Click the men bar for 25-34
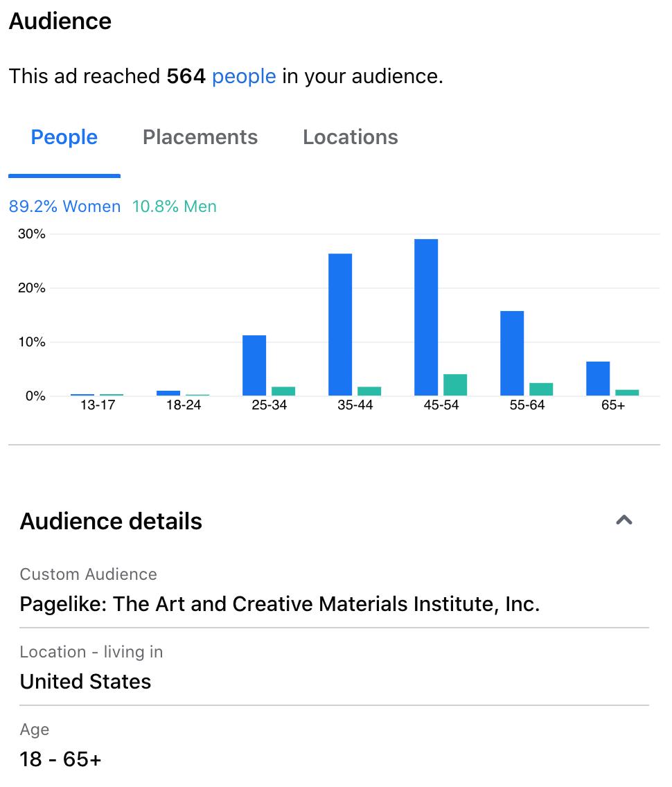672x787 pixels. (283, 391)
